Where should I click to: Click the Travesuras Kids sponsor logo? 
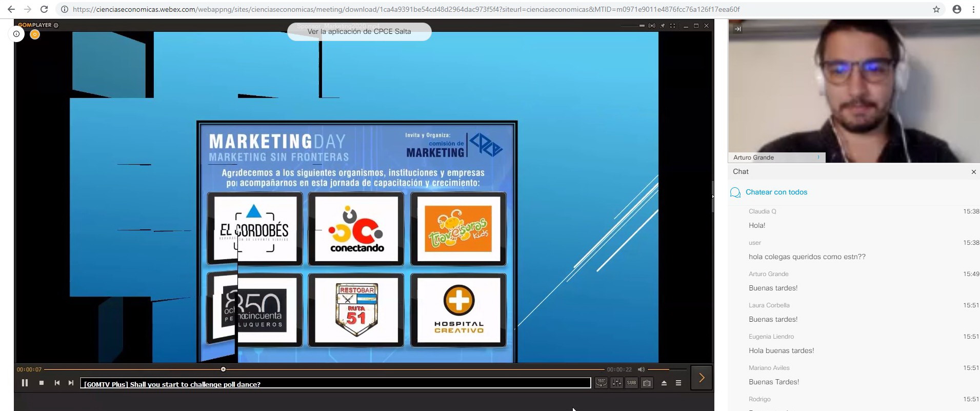(x=458, y=229)
